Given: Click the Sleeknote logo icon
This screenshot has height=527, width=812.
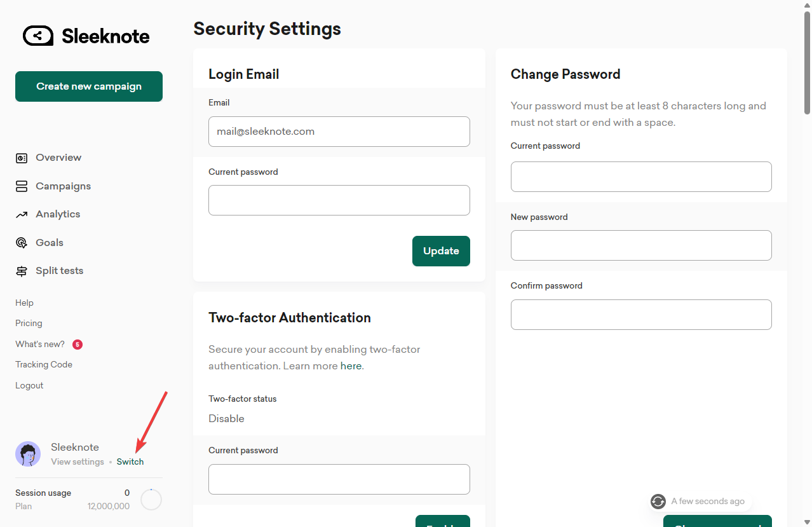Looking at the screenshot, I should point(38,36).
